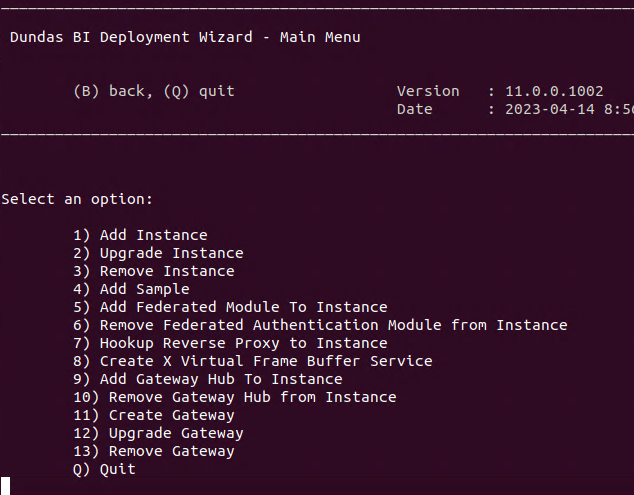
Task: Click the '(B) back' hint in header
Action: (x=109, y=91)
